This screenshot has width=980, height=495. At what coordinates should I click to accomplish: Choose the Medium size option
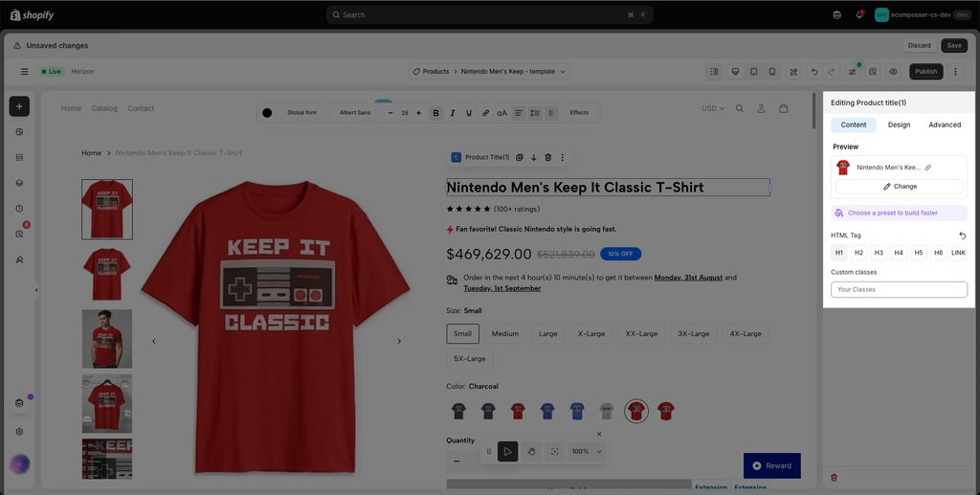(505, 334)
